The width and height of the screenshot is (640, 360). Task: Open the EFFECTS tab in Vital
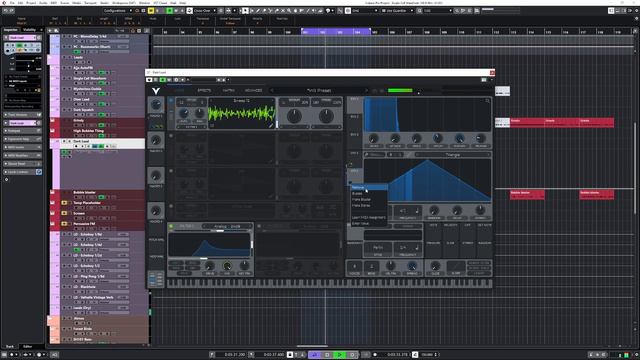(204, 91)
